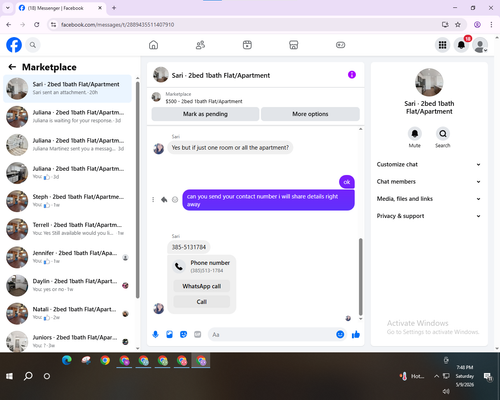
Task: Open the Facebook menu grid icon
Action: coord(442,45)
